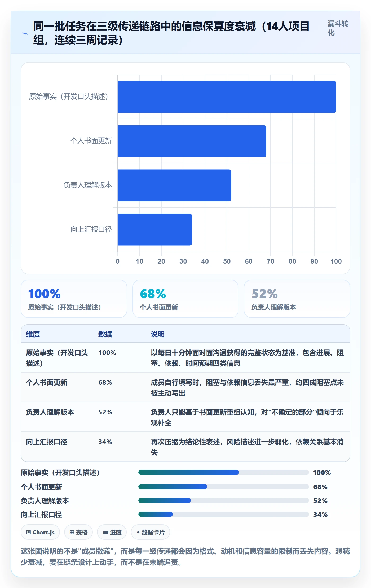Click the 漏斗转化 badge in the header
The height and width of the screenshot is (588, 371).
click(x=338, y=28)
